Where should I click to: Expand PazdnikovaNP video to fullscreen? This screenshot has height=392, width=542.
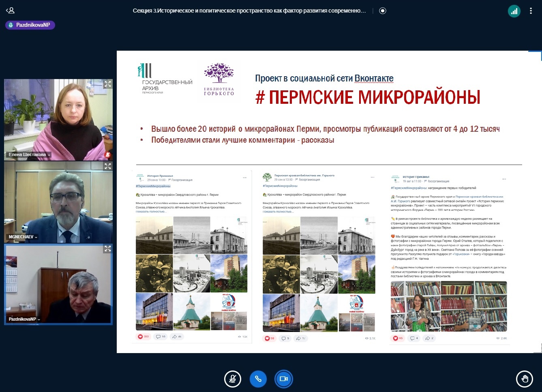107,249
